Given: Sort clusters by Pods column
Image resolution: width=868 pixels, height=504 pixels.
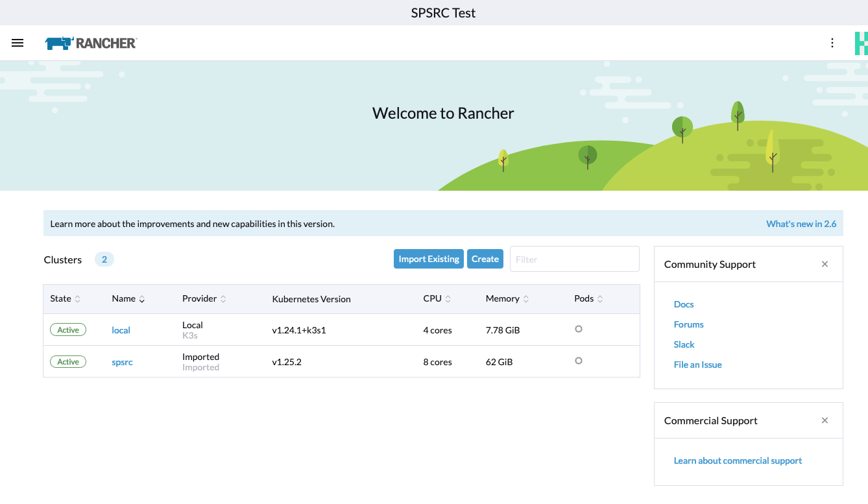Looking at the screenshot, I should [x=589, y=298].
